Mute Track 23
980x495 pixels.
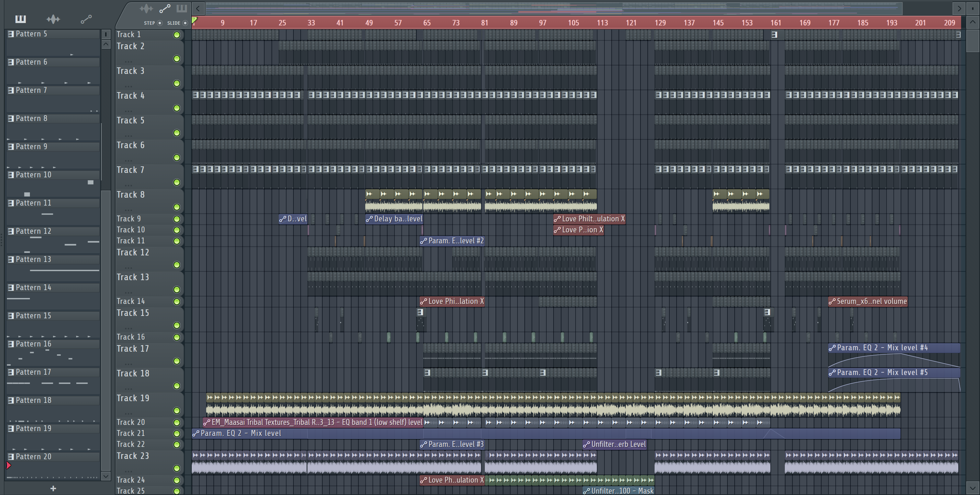tap(177, 469)
